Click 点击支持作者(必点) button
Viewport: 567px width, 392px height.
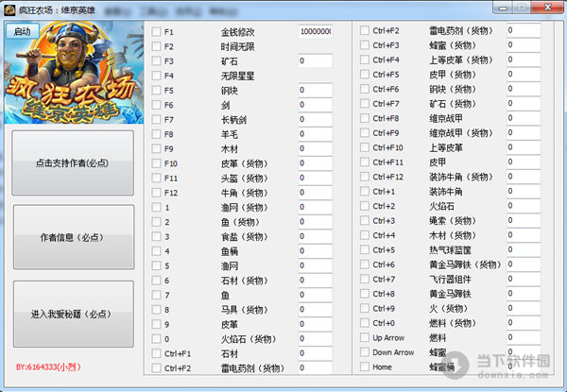coord(73,163)
